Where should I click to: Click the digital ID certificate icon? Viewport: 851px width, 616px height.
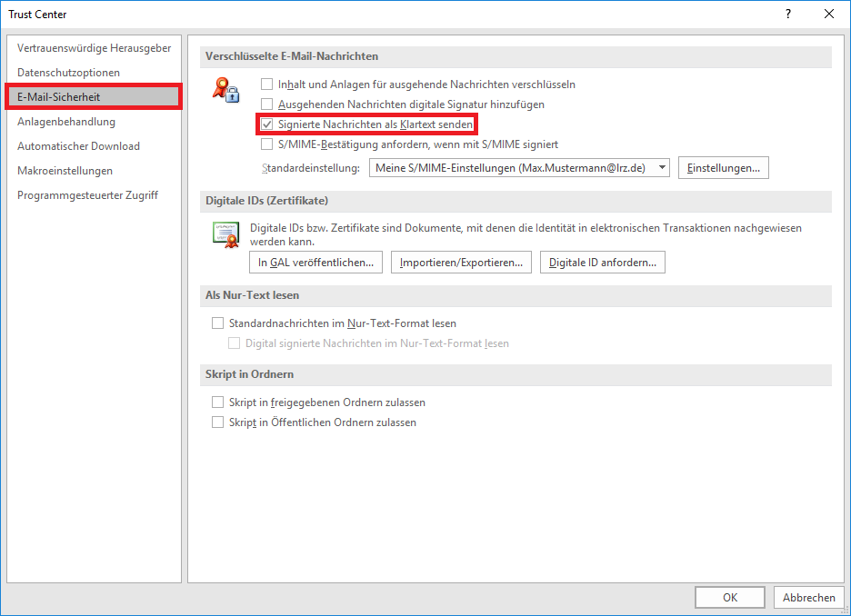pos(224,234)
